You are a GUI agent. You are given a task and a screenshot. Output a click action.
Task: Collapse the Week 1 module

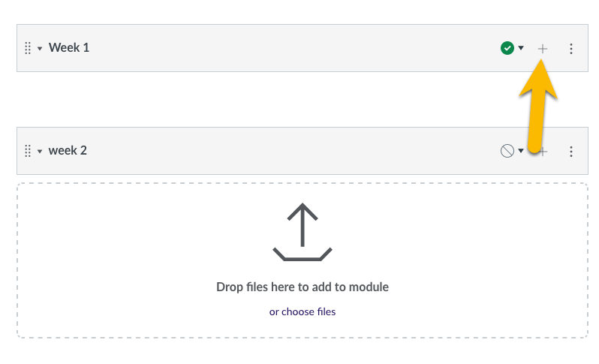pos(40,49)
